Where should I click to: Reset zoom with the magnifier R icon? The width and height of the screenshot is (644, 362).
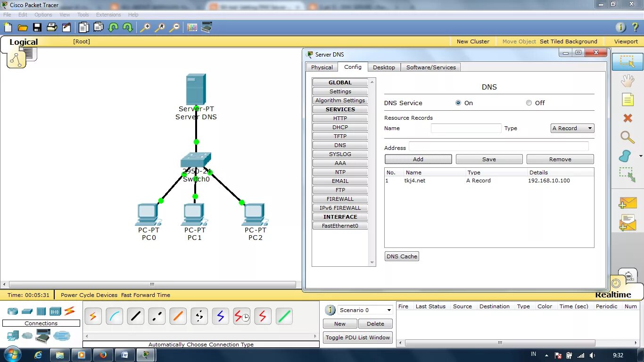[160, 27]
